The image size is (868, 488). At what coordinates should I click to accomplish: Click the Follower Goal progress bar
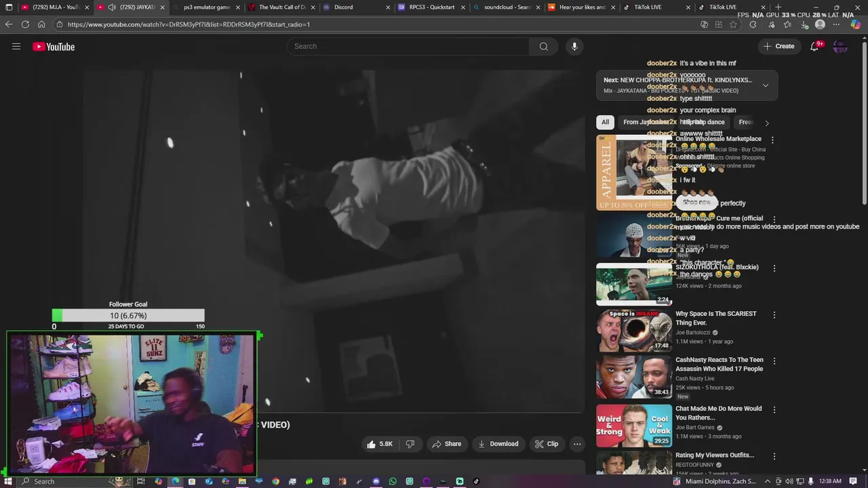click(128, 316)
